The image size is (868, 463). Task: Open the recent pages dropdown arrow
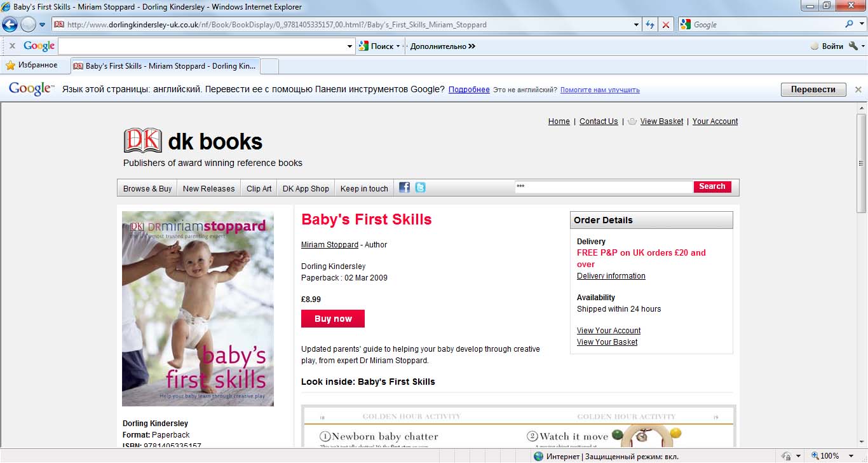click(x=43, y=25)
